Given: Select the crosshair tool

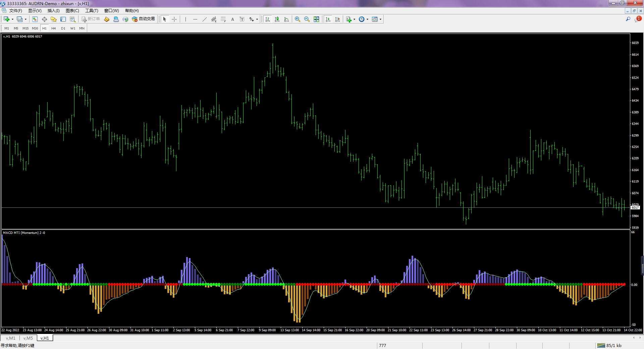Looking at the screenshot, I should click(174, 19).
